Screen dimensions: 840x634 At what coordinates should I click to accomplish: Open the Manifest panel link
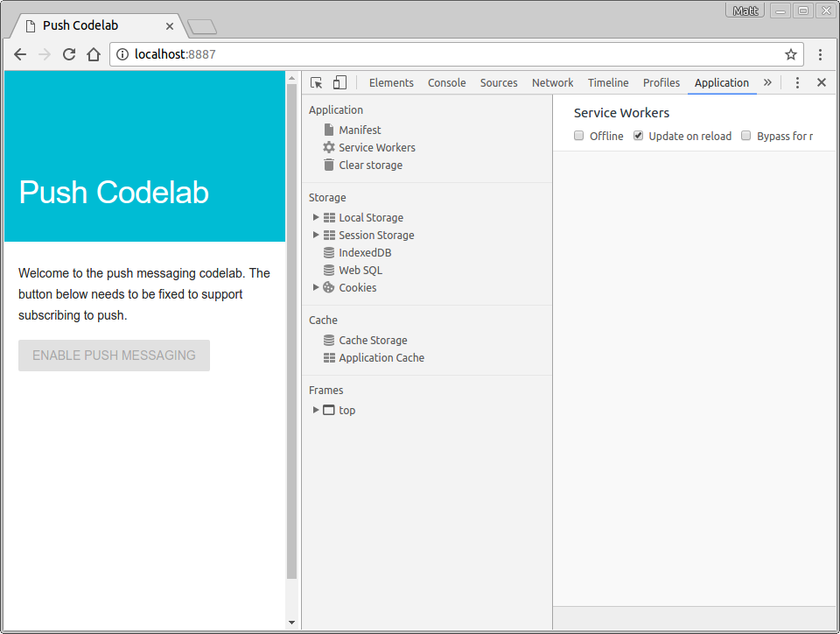click(x=361, y=130)
